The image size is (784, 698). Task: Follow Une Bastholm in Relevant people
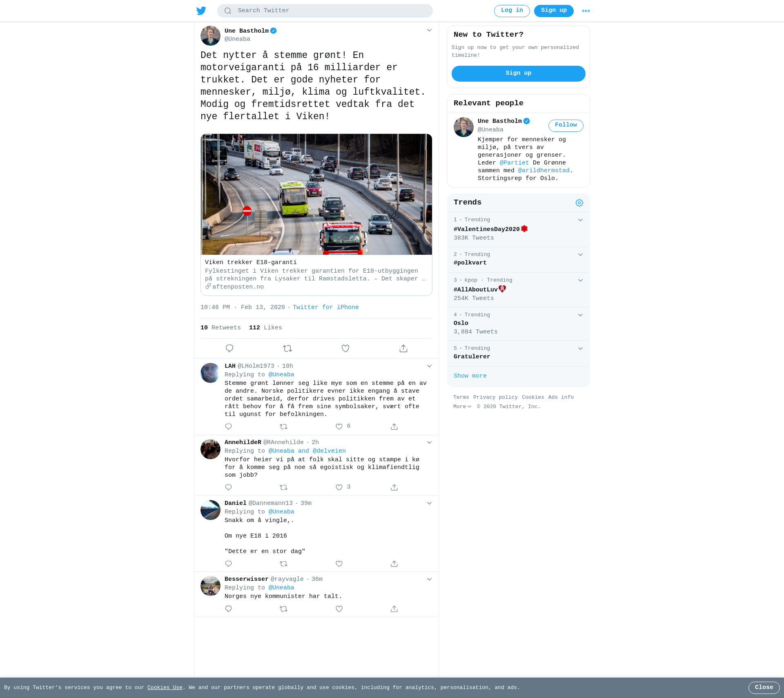click(566, 125)
